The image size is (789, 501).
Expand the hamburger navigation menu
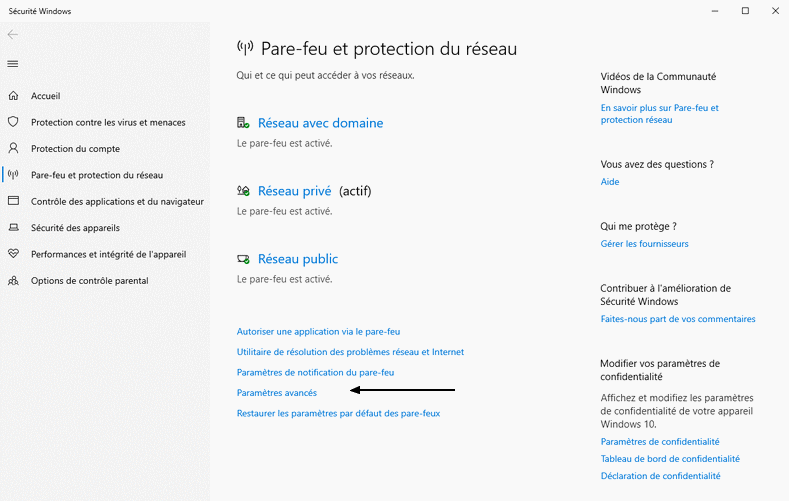13,64
